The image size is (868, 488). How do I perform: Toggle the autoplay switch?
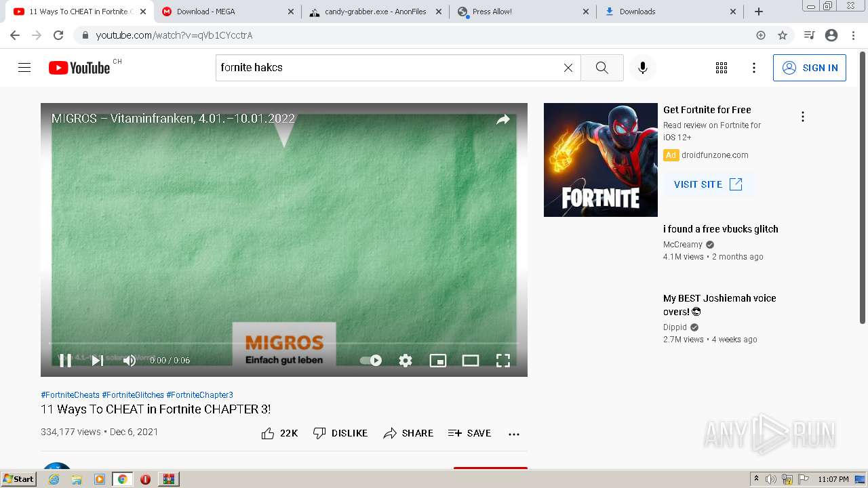[371, 361]
